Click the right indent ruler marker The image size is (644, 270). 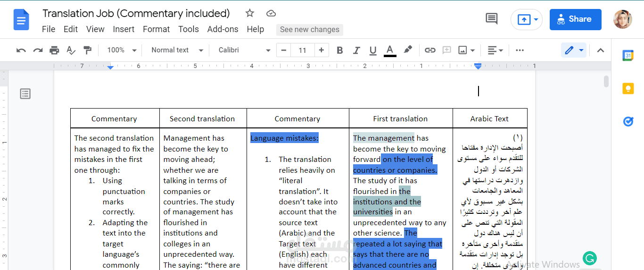[x=478, y=67]
